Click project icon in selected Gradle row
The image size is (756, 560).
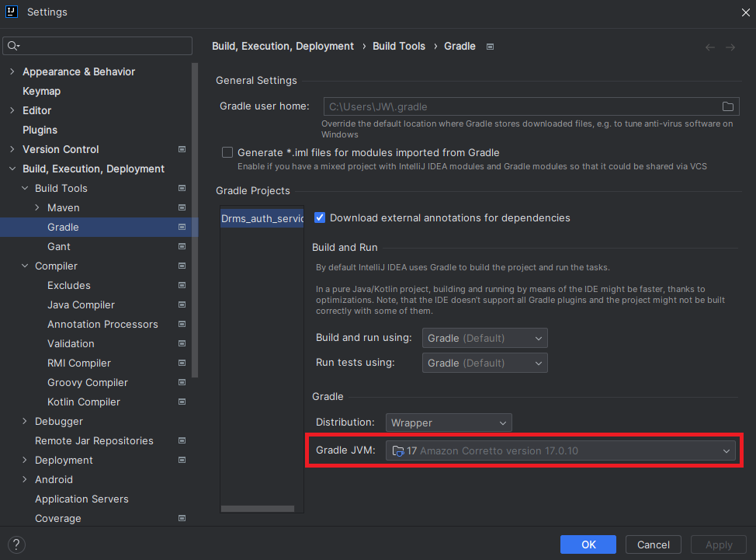[182, 227]
